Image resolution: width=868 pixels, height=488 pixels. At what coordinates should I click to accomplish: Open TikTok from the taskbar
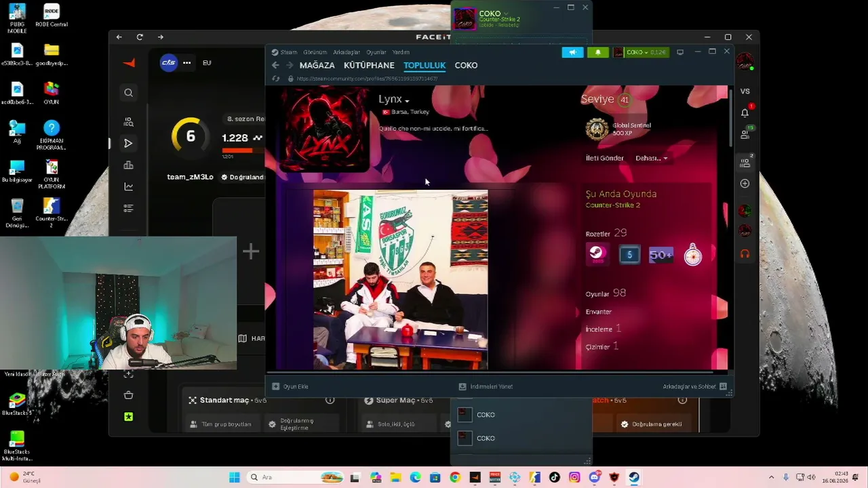555,477
